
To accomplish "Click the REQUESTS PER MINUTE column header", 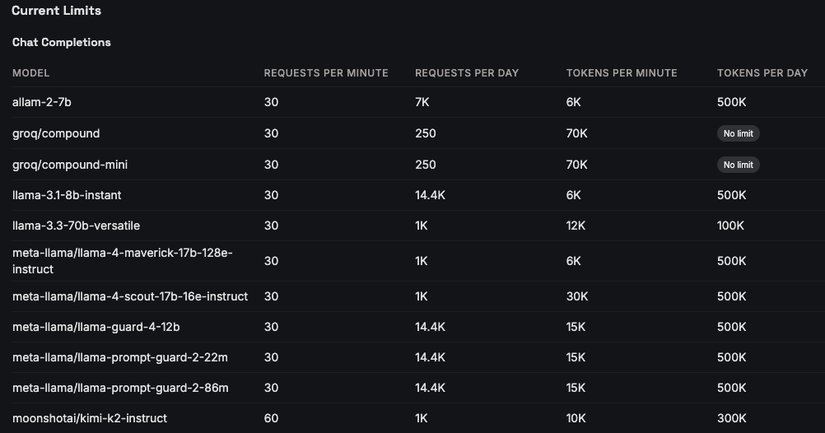I will (x=326, y=73).
